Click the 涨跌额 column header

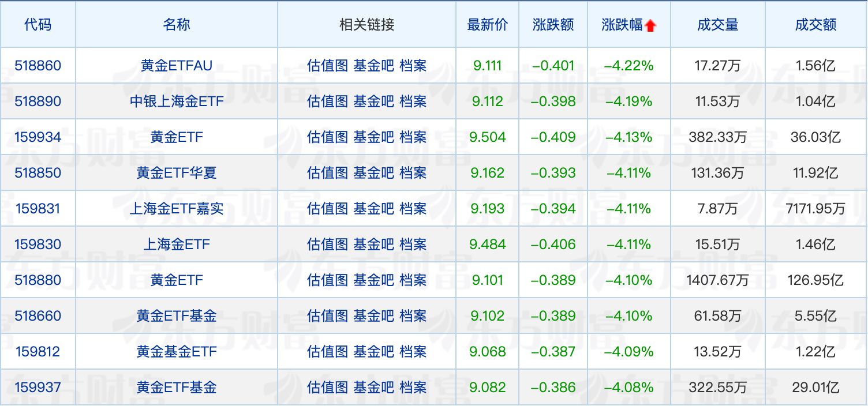point(553,25)
